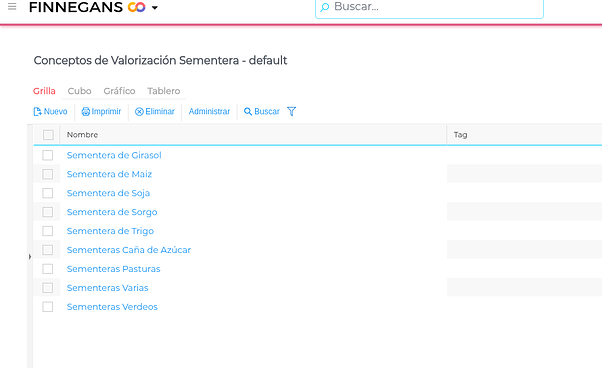
Task: Click the Eliminar circled-x icon
Action: coord(139,112)
